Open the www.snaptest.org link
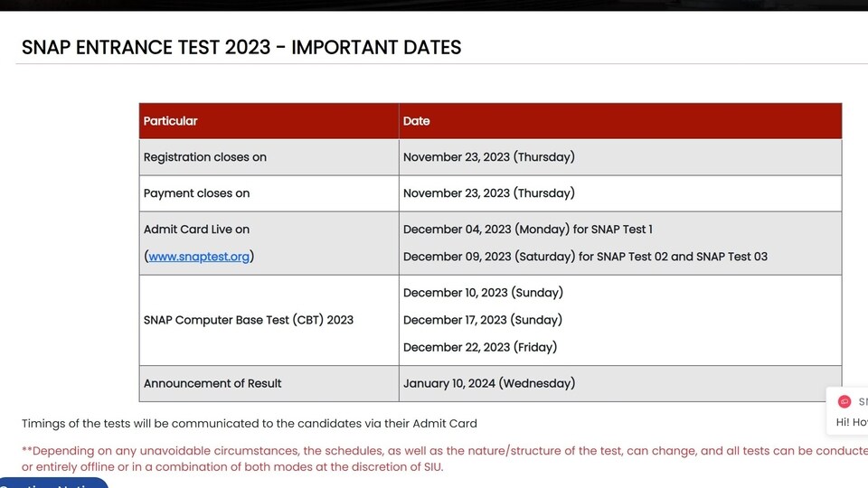This screenshot has width=868, height=488. point(199,257)
